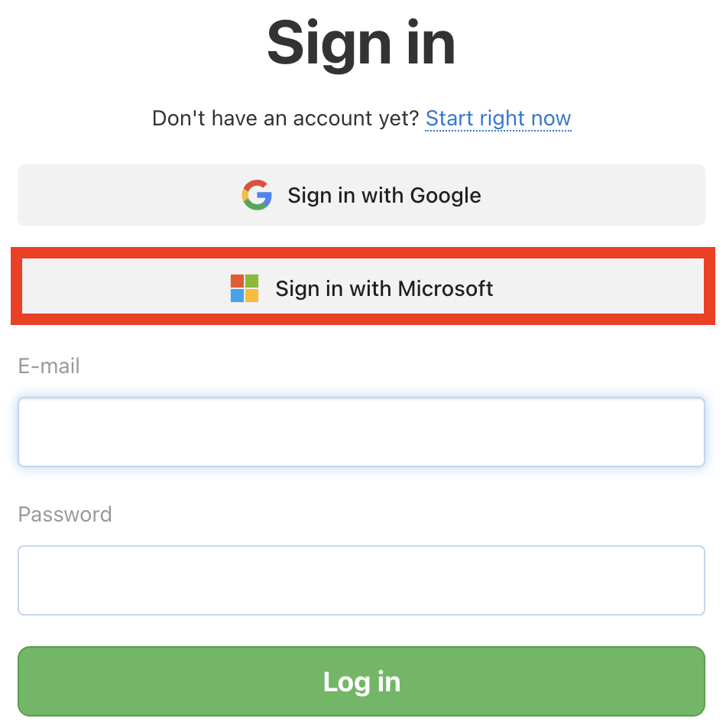Click the Password field label

65,515
